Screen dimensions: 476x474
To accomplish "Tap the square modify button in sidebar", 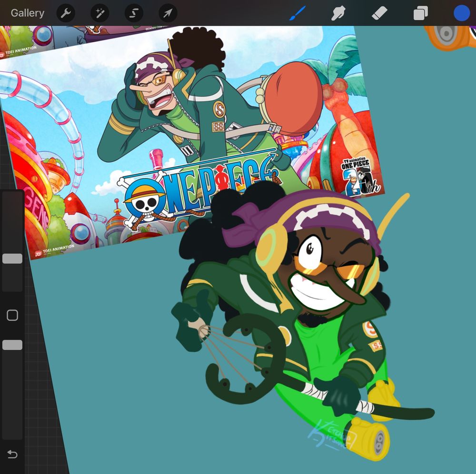I will click(x=12, y=316).
